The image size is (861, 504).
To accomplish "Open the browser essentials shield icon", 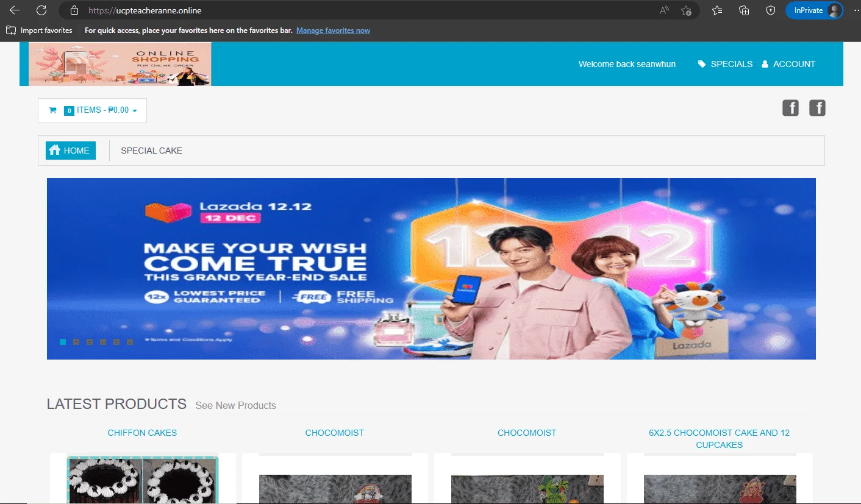I will 771,10.
